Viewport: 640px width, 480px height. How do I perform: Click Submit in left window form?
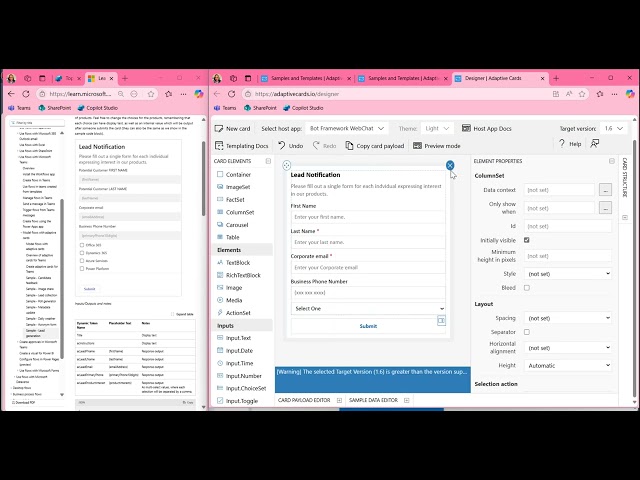(89, 289)
